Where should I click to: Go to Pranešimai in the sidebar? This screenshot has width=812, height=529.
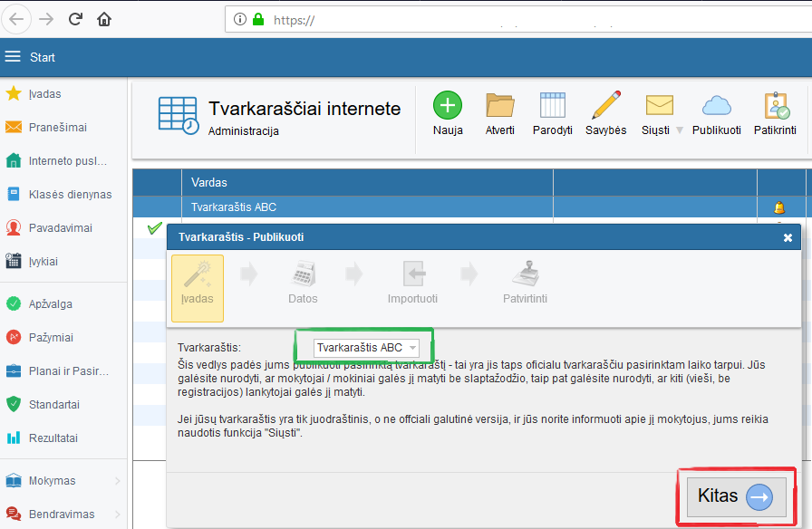point(57,128)
